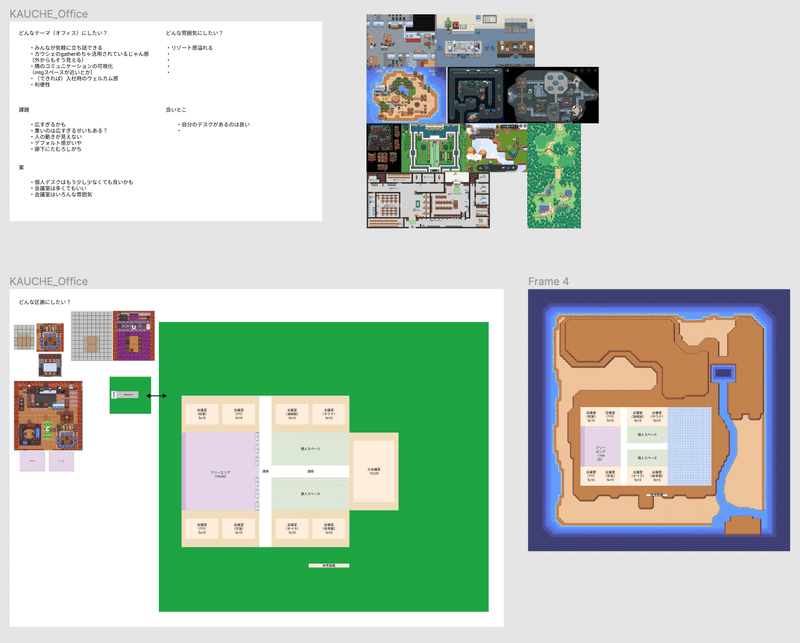Select the blue-grey office reference image with the plant
The width and height of the screenshot is (800, 643).
(x=486, y=40)
